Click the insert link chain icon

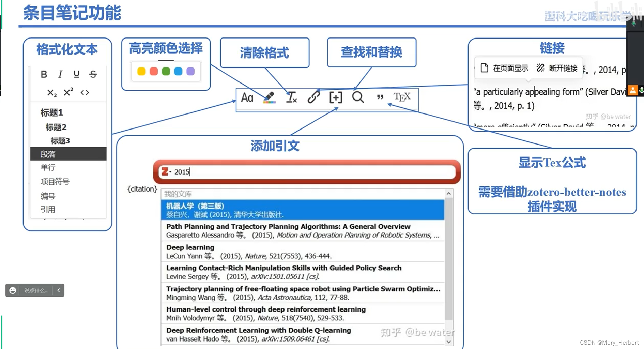(x=313, y=97)
